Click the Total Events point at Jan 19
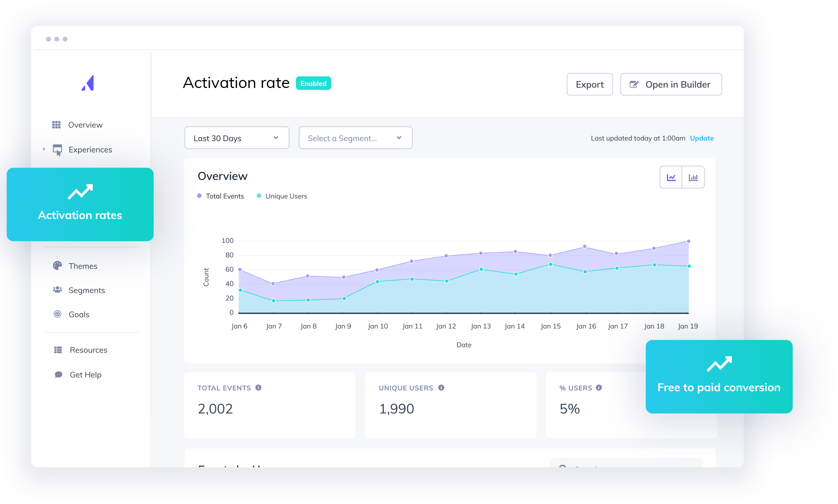The width and height of the screenshot is (838, 504). pyautogui.click(x=688, y=241)
